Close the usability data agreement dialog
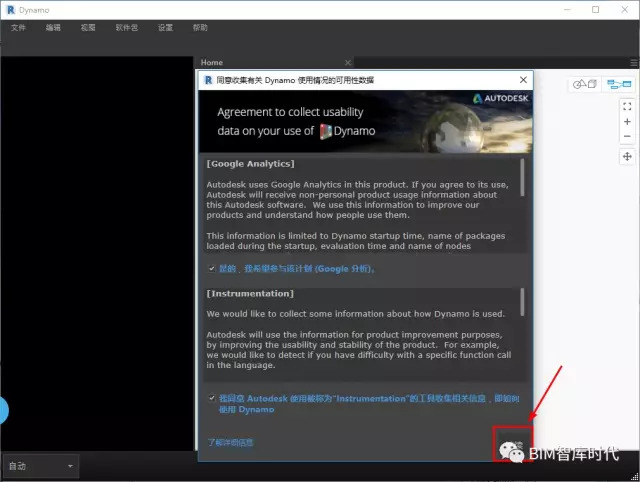Screen dimensions: 640x482 point(523,80)
